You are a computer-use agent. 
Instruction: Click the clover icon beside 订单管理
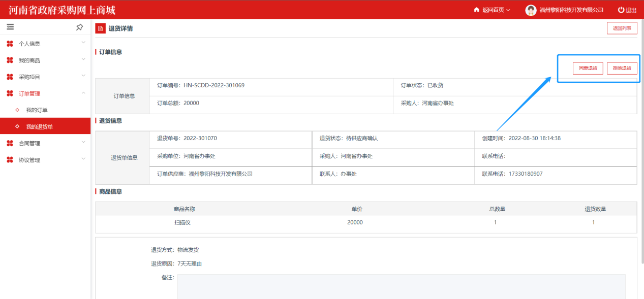[x=10, y=93]
